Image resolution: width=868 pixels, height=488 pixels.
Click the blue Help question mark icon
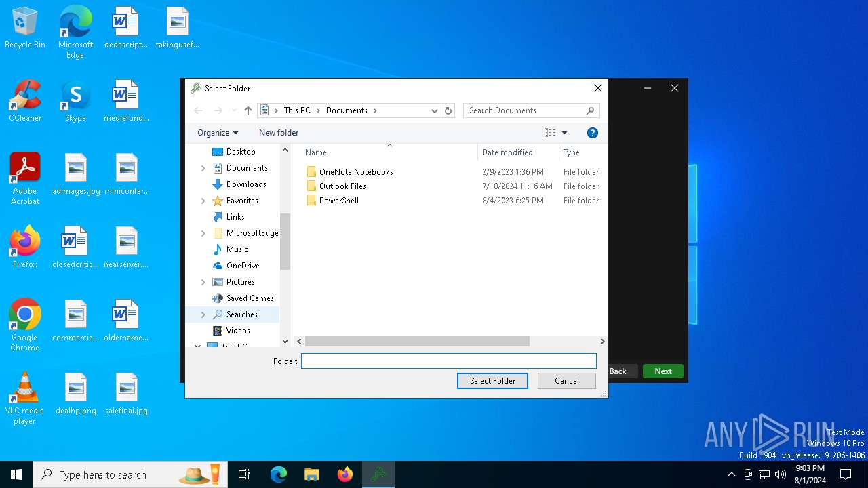592,133
